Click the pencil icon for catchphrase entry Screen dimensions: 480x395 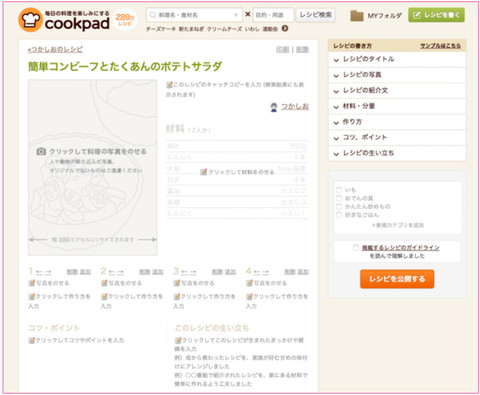click(x=169, y=85)
